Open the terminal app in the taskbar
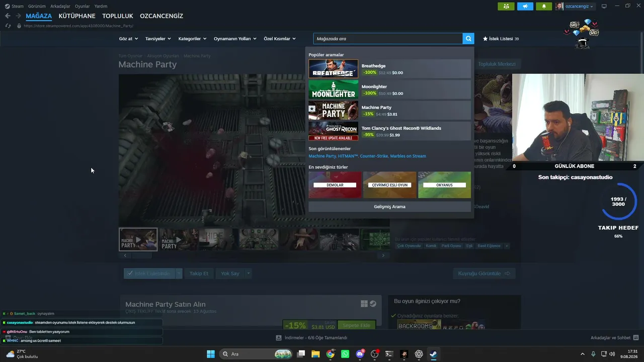 pyautogui.click(x=389, y=354)
